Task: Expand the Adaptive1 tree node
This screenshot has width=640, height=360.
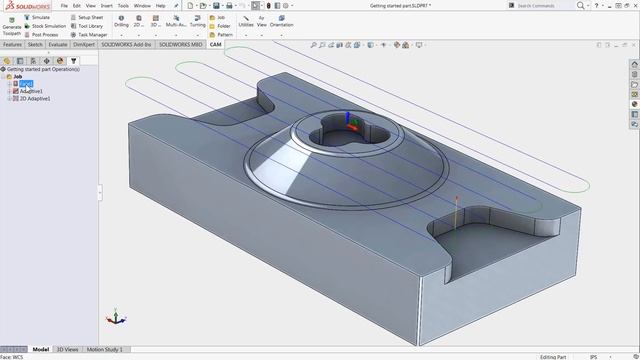Action: click(9, 91)
